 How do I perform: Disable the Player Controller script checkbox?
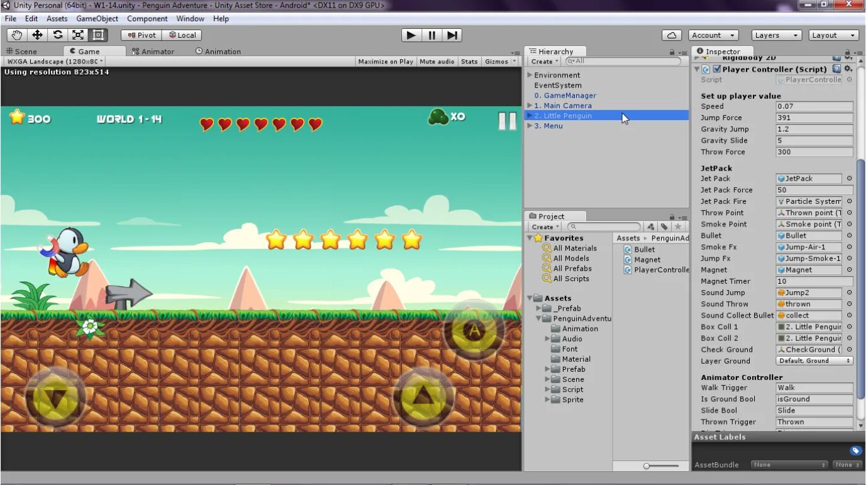coord(716,69)
